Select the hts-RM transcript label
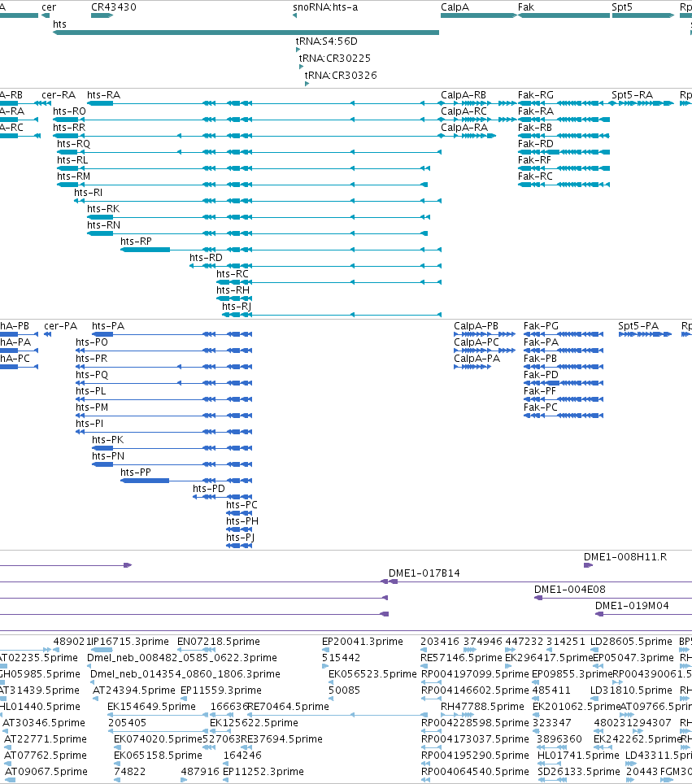Viewport: 692px width, 784px height. coord(73,176)
